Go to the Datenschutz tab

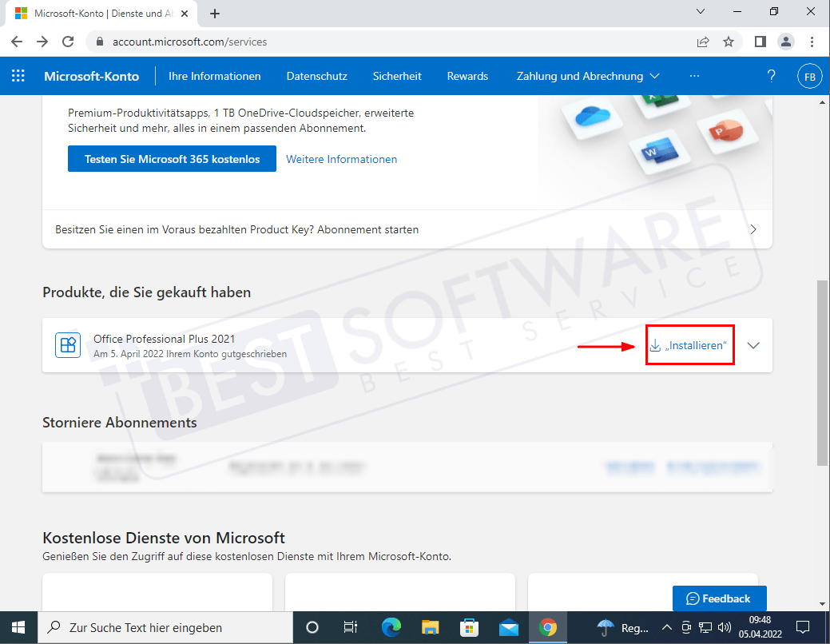pyautogui.click(x=316, y=76)
